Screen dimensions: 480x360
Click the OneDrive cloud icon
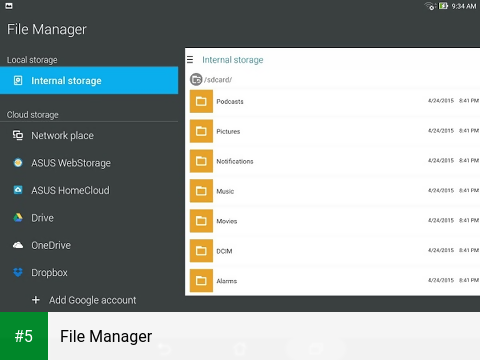click(x=18, y=245)
